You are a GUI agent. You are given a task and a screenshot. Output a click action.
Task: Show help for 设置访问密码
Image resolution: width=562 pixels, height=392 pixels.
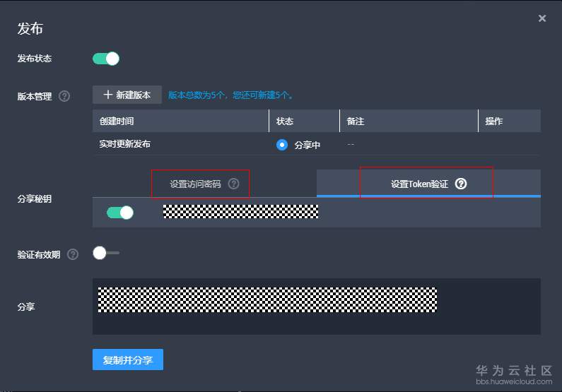[x=234, y=184]
